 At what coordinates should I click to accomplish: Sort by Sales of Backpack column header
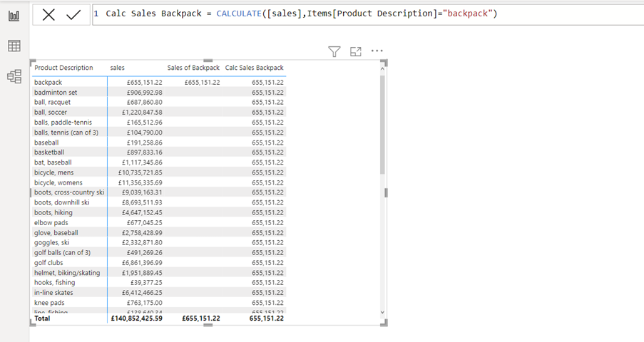coord(193,68)
